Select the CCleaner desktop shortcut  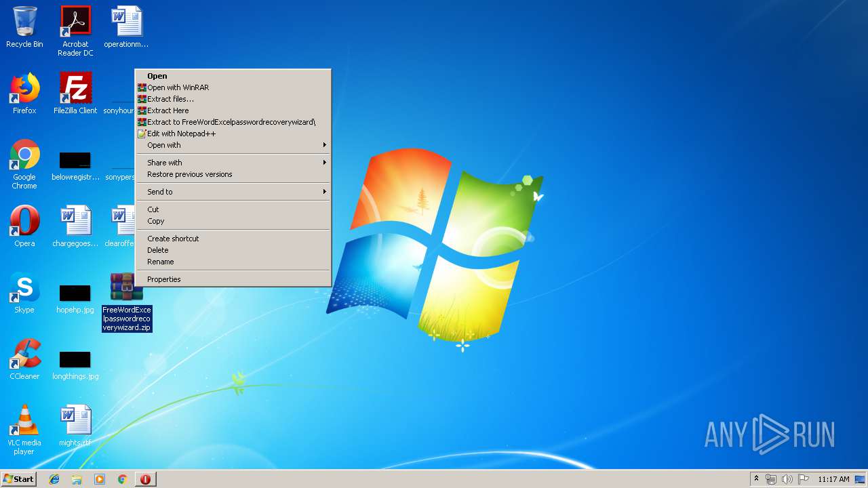[x=24, y=359]
